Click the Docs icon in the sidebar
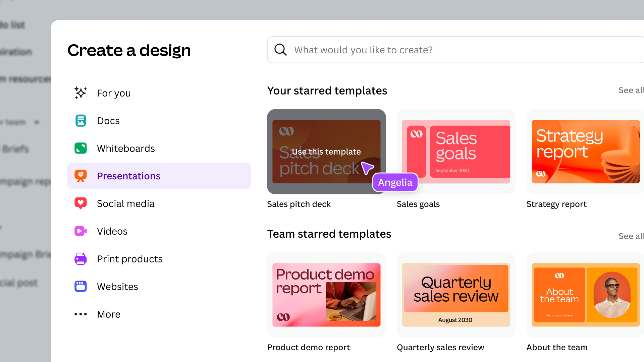 pos(80,121)
